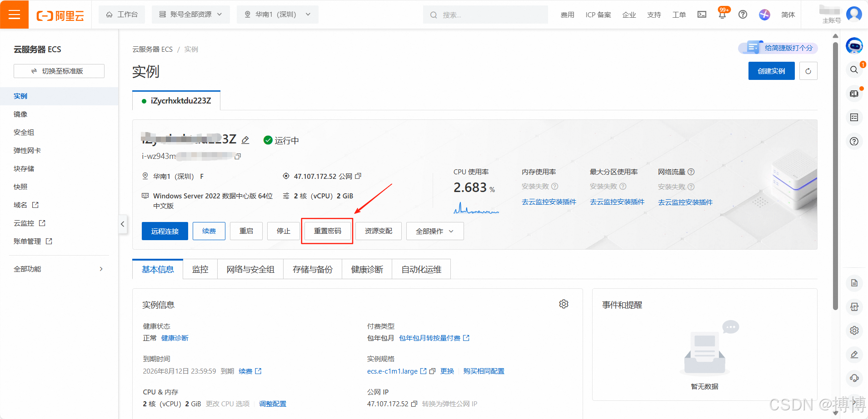Click the 重置密码 button
Screen dimensions: 868x419
pos(327,231)
